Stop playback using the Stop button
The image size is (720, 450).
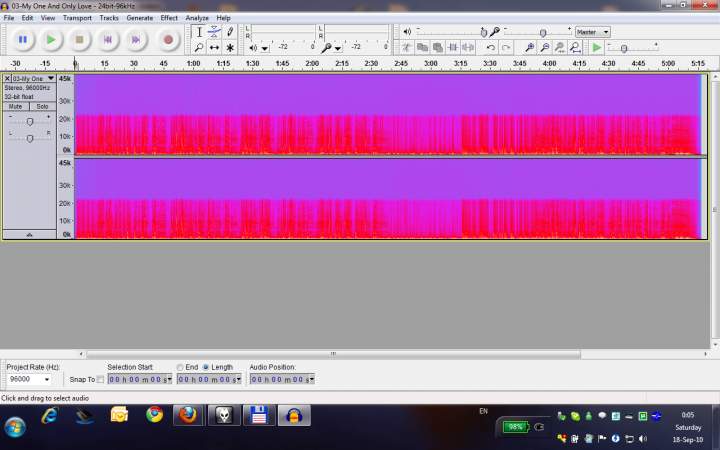tap(79, 39)
